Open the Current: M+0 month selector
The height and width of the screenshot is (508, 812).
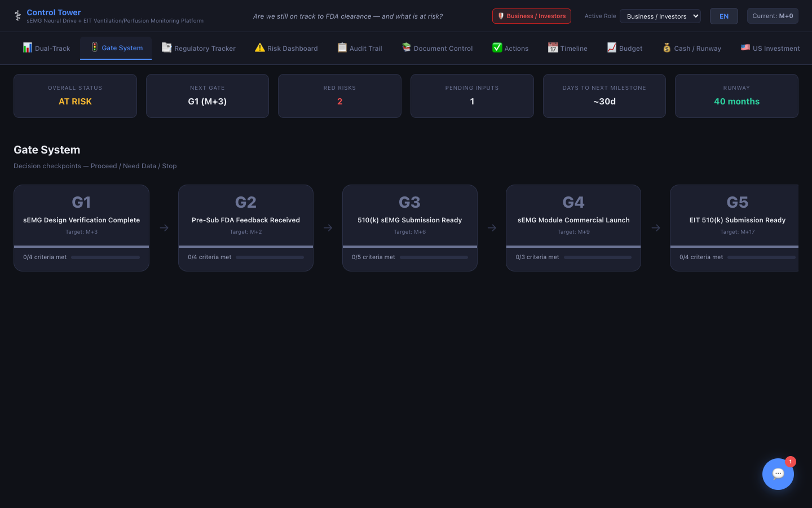click(772, 16)
